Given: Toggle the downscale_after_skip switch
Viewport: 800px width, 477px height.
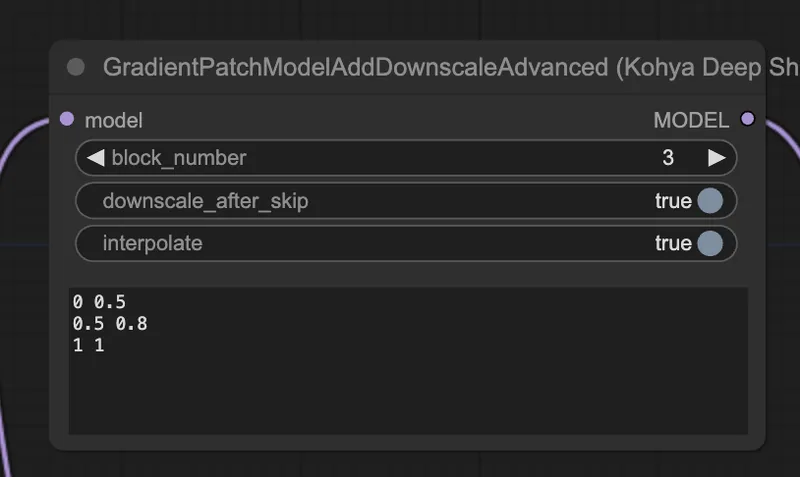Looking at the screenshot, I should pyautogui.click(x=710, y=200).
